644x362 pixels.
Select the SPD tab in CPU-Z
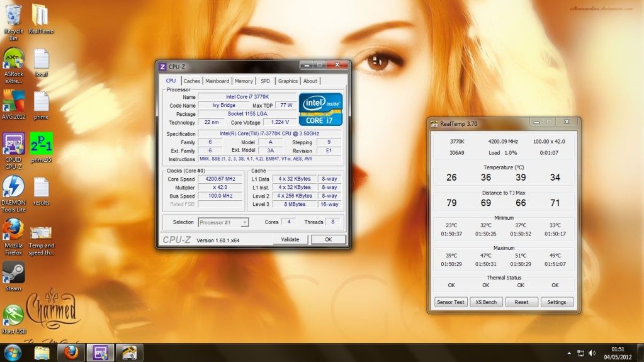click(265, 81)
